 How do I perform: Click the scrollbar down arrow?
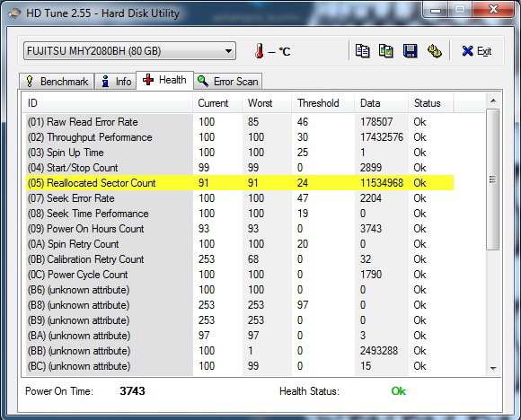coord(493,368)
